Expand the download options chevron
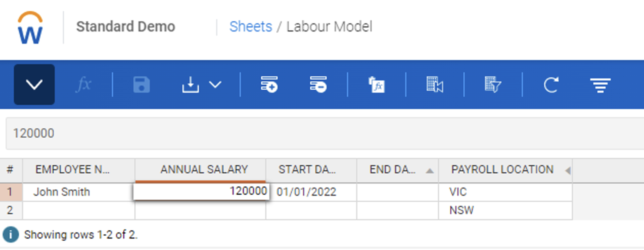 pyautogui.click(x=215, y=85)
